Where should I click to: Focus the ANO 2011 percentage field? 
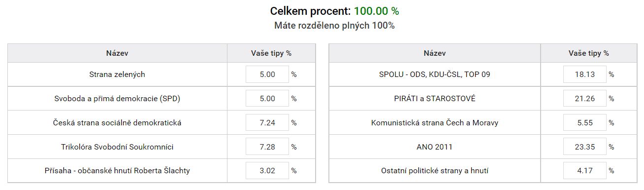(x=584, y=147)
